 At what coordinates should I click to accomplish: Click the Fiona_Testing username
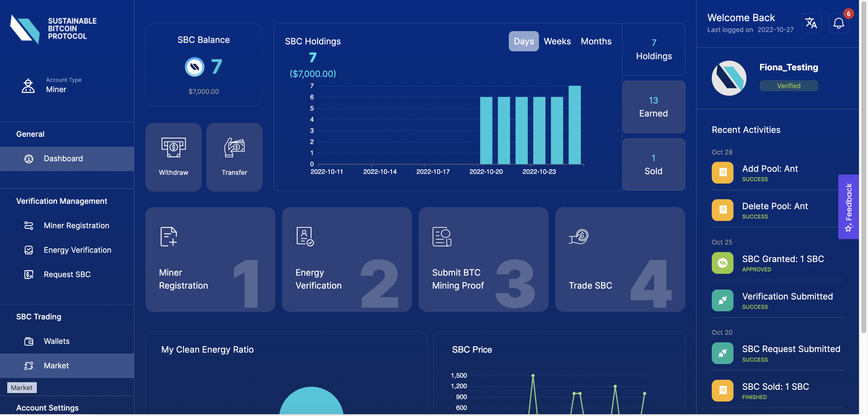click(x=788, y=67)
